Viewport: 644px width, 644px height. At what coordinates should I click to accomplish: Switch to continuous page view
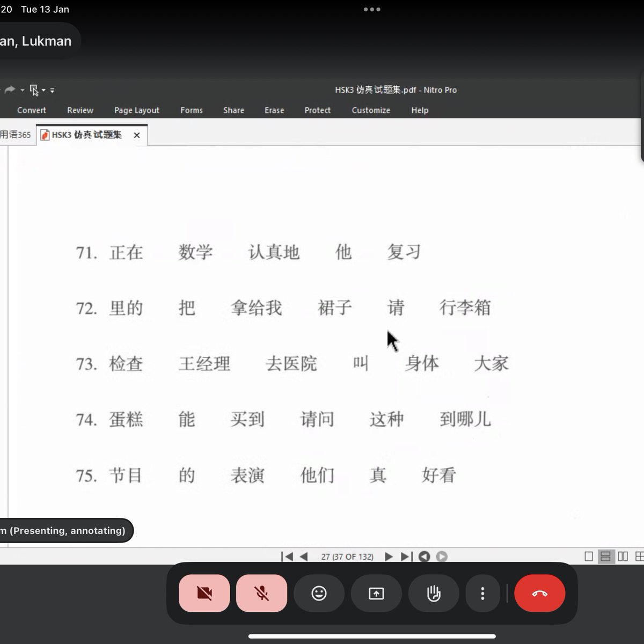tap(605, 557)
